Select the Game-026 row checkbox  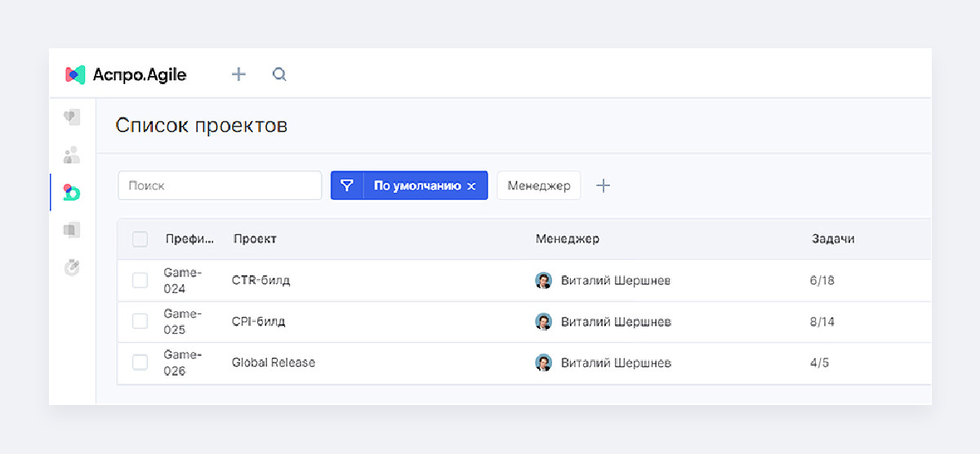pyautogui.click(x=140, y=362)
